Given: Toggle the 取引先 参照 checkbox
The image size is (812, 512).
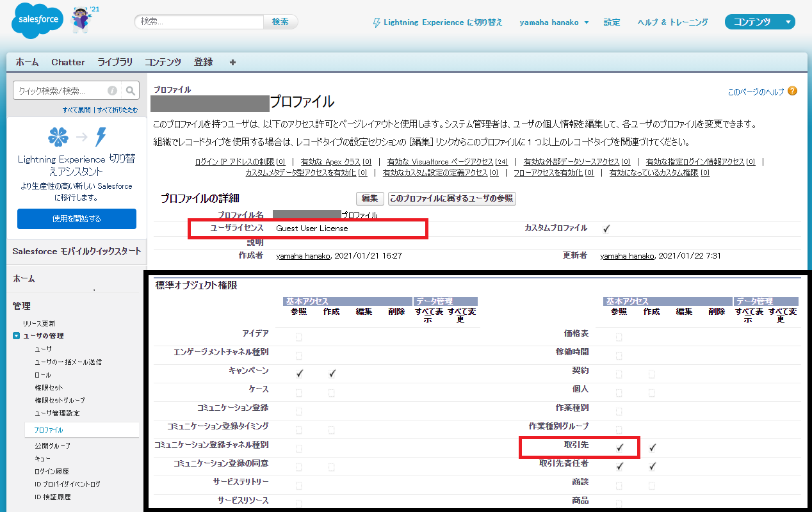Looking at the screenshot, I should click(620, 448).
